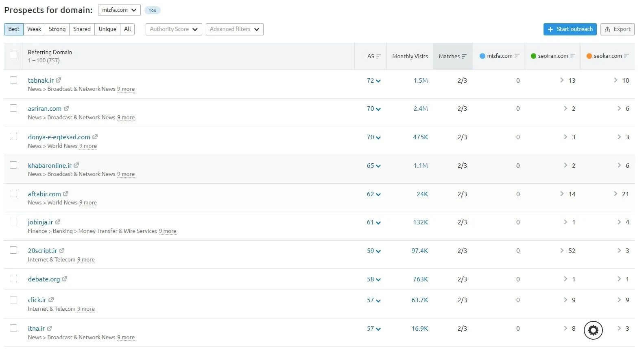Screen dimensions: 644x349
Task: Switch to the Strong tab
Action: pos(57,29)
